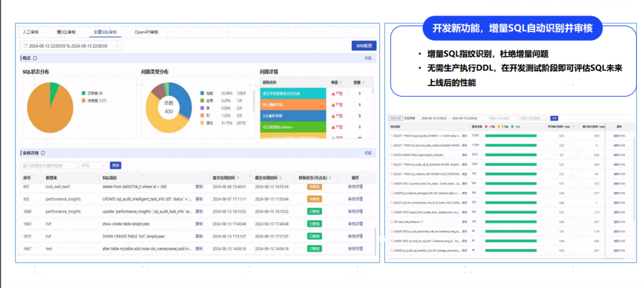Image resolution: width=644 pixels, height=288 pixels.
Task: Copy SQL of row 1683 via 复制
Action: coord(199,224)
